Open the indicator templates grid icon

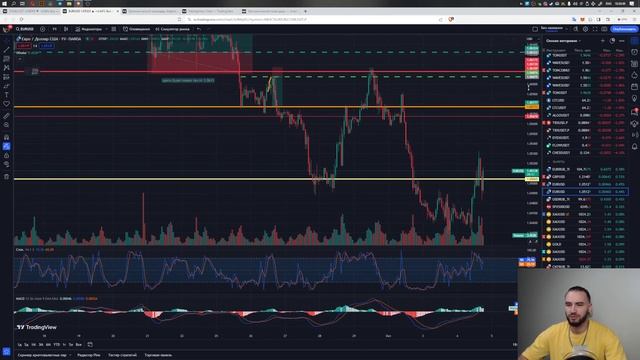114,29
